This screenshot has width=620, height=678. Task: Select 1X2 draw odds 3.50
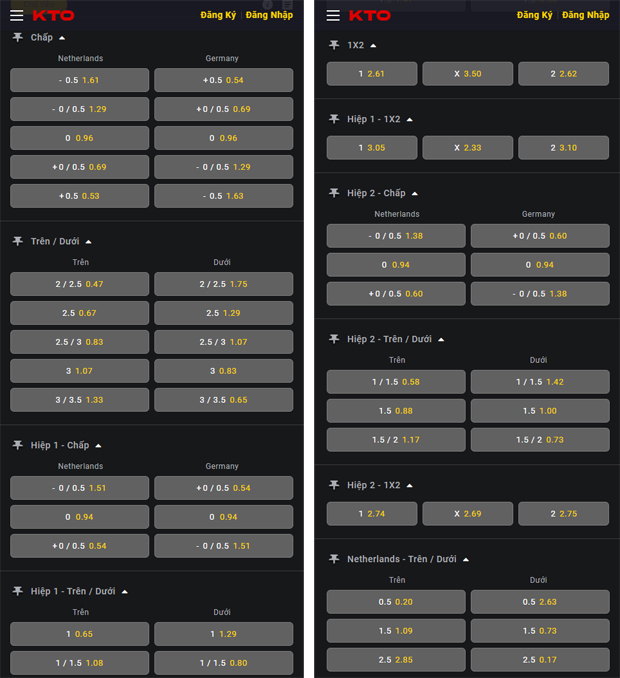[x=467, y=74]
